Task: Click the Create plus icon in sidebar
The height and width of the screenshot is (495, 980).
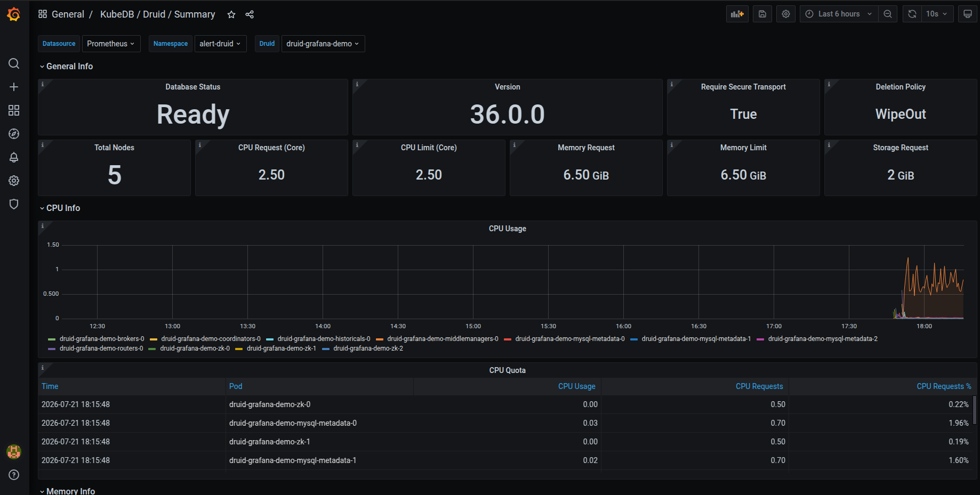Action: [14, 87]
